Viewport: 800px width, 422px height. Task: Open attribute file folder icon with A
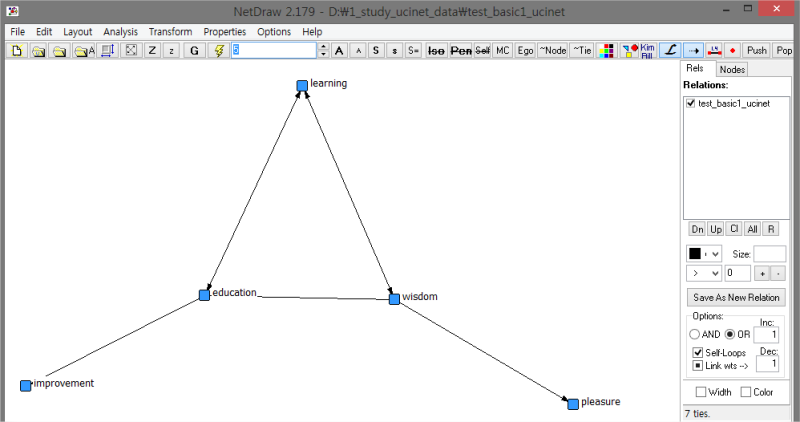[x=84, y=51]
